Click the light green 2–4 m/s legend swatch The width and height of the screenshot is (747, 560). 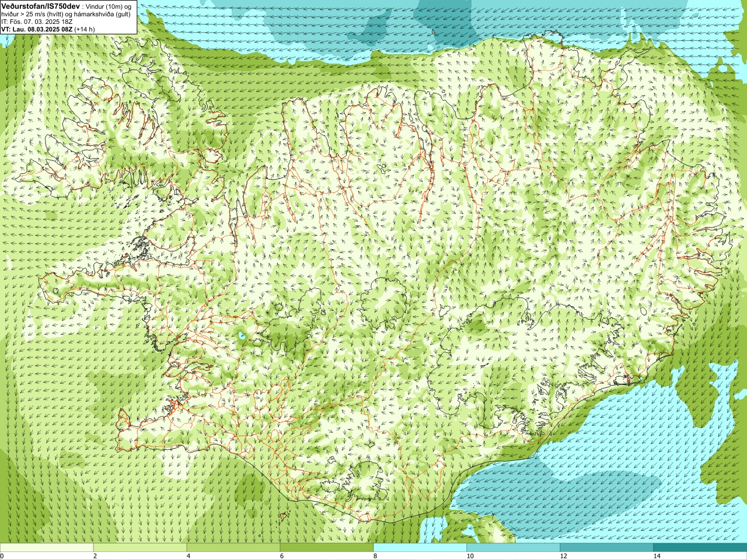tap(140, 548)
